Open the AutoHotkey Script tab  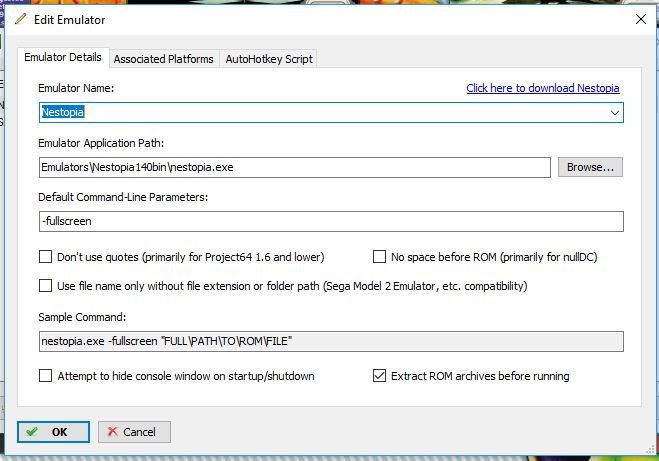point(269,59)
